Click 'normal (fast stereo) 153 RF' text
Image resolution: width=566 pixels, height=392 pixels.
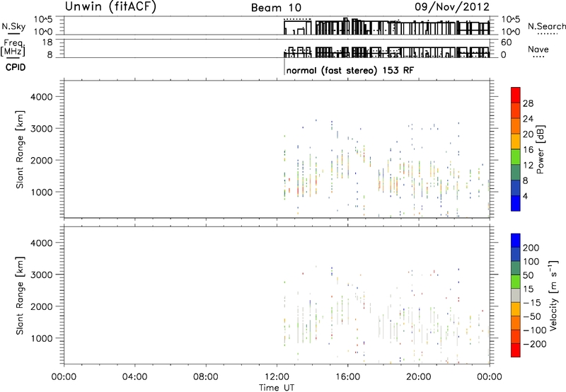(350, 70)
